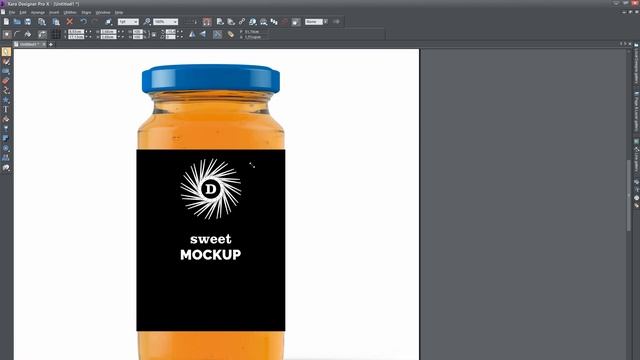The image size is (640, 360).
Task: Open the Share menu
Action: point(86,13)
